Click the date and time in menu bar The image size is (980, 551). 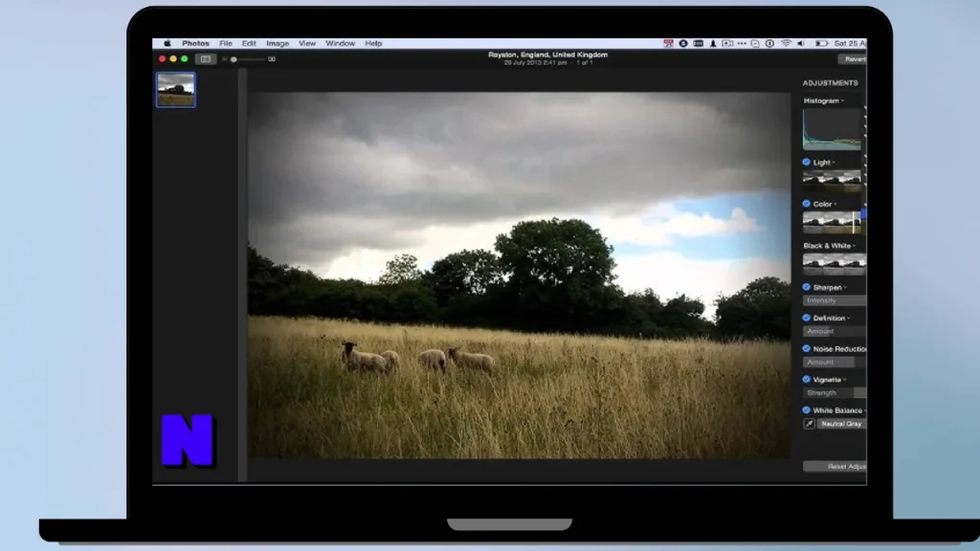coord(850,43)
